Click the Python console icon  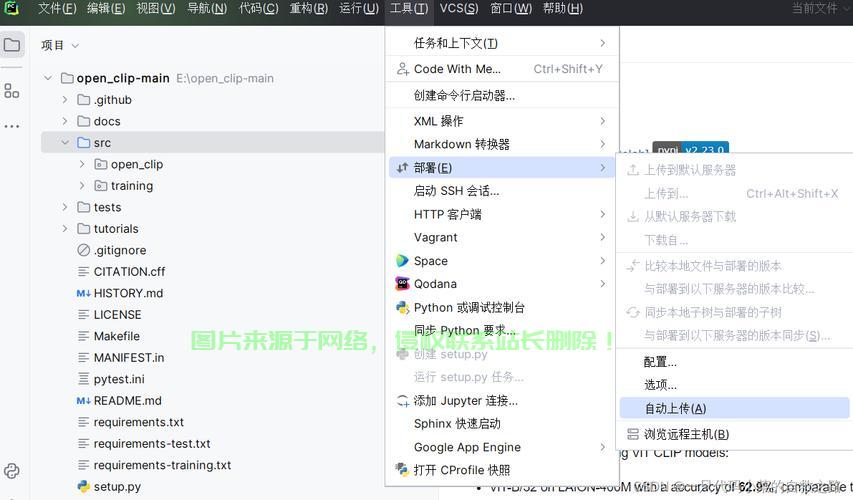tap(402, 307)
